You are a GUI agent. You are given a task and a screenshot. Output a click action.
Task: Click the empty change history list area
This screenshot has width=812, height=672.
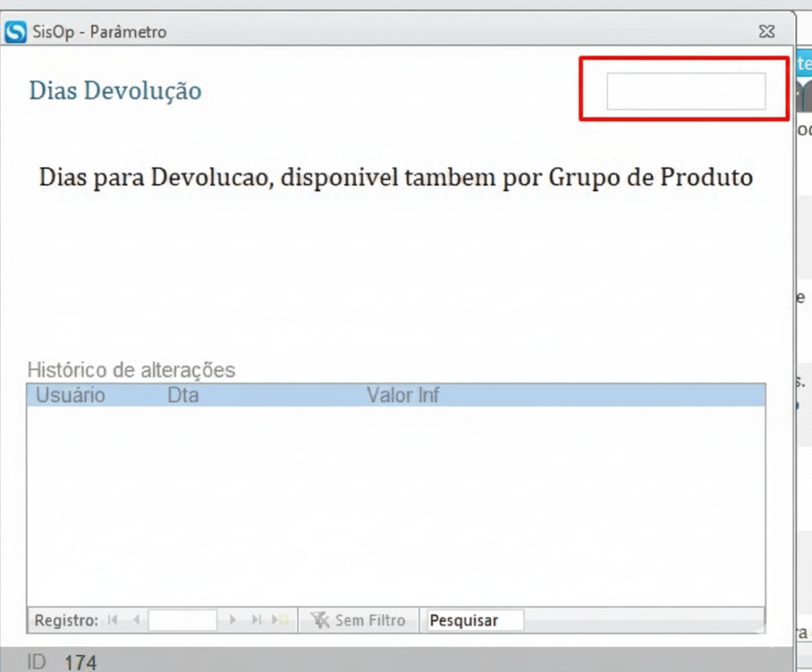pos(396,507)
